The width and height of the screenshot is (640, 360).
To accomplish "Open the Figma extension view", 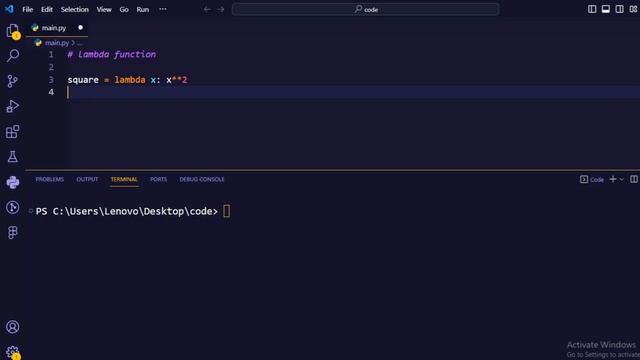I will click(x=13, y=233).
